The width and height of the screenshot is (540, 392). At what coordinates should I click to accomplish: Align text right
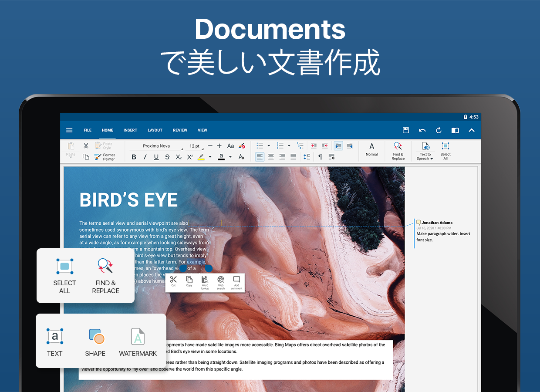click(282, 157)
